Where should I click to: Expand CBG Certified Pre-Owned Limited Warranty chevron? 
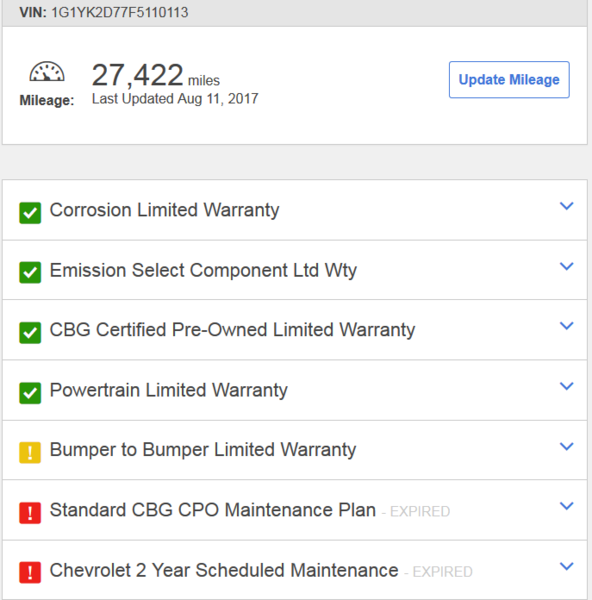click(567, 326)
